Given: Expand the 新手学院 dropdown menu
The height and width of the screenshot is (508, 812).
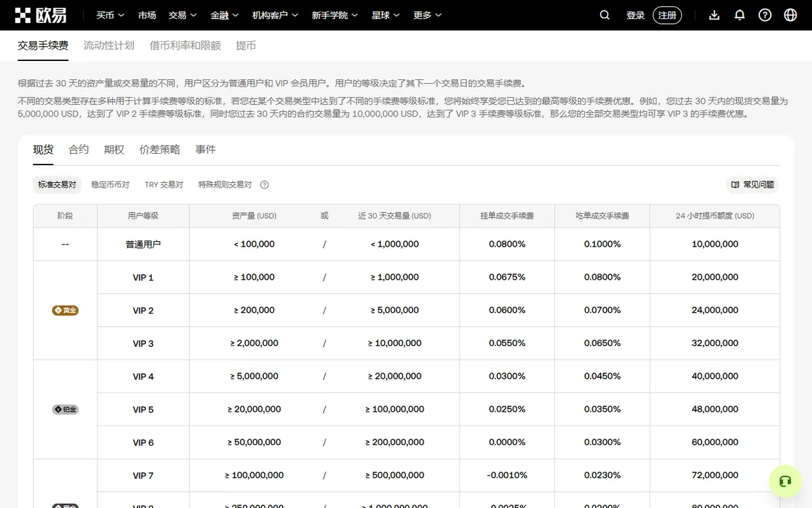Looking at the screenshot, I should [334, 15].
